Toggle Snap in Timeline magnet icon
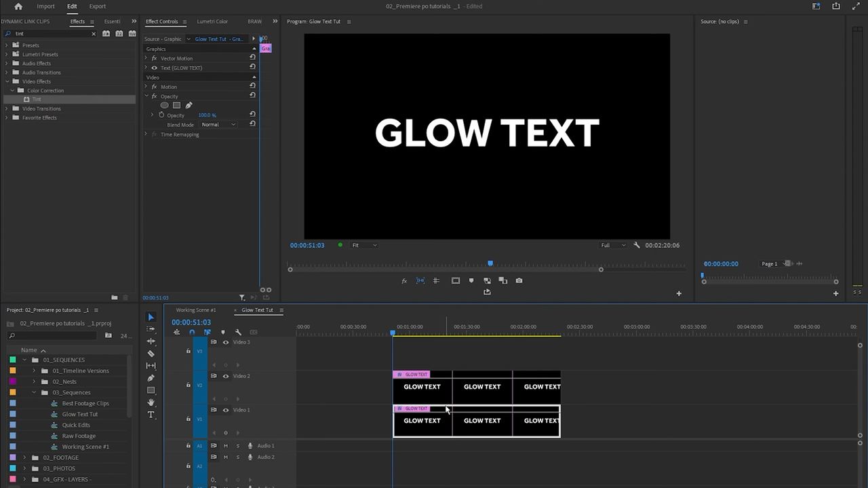Image resolution: width=868 pixels, height=488 pixels. pos(192,332)
